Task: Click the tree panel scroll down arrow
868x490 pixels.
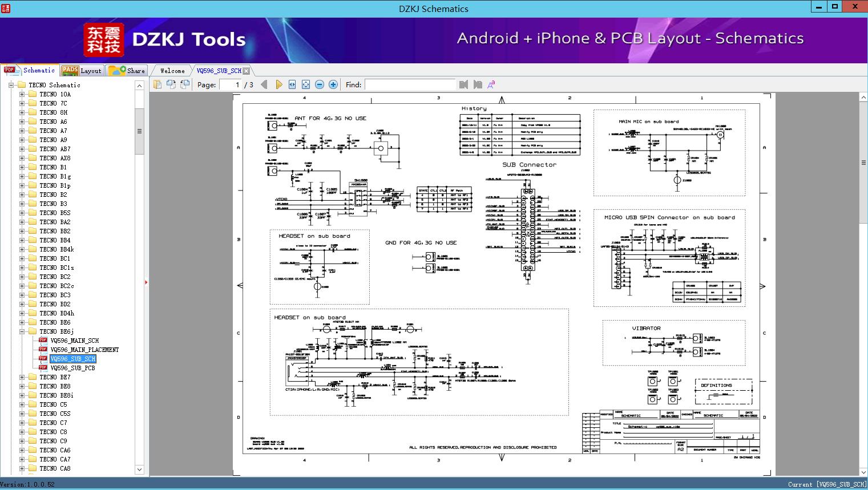Action: point(139,469)
